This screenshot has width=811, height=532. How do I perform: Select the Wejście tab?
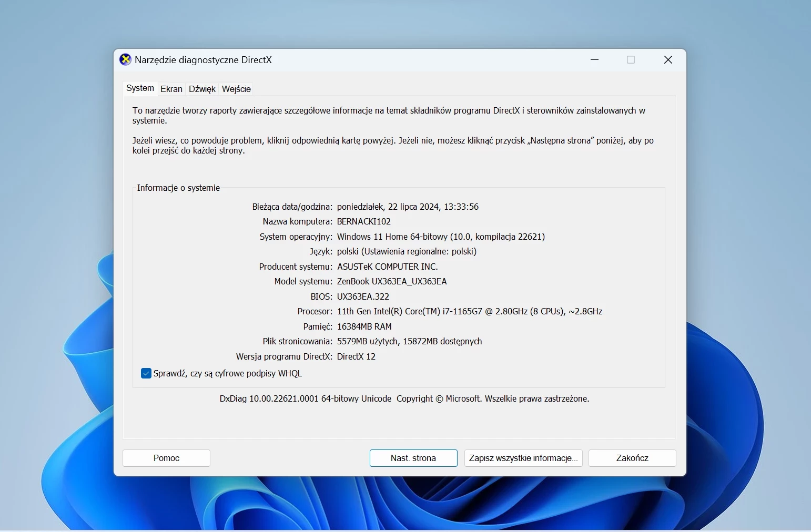pyautogui.click(x=236, y=89)
